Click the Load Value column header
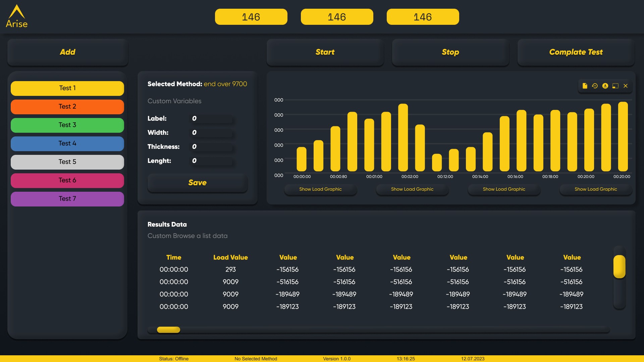 tap(230, 257)
